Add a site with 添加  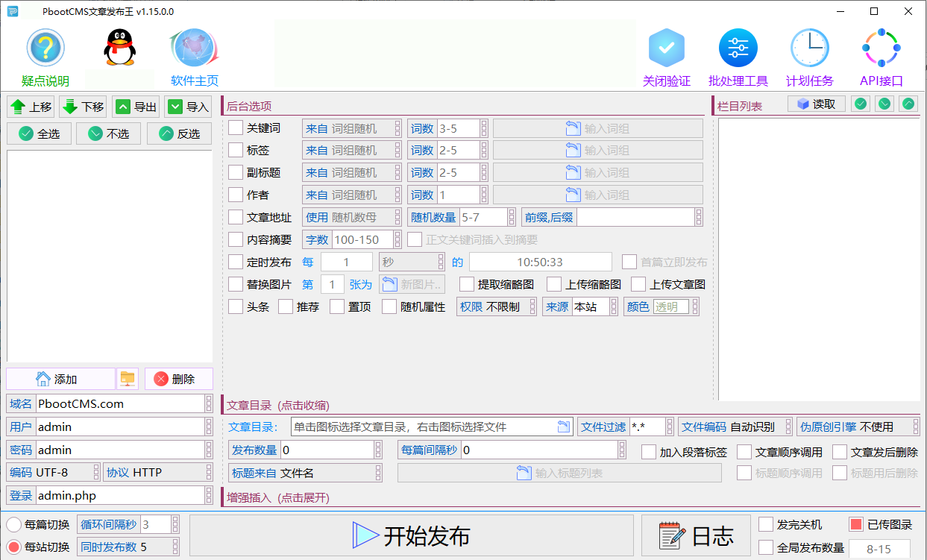[x=60, y=379]
